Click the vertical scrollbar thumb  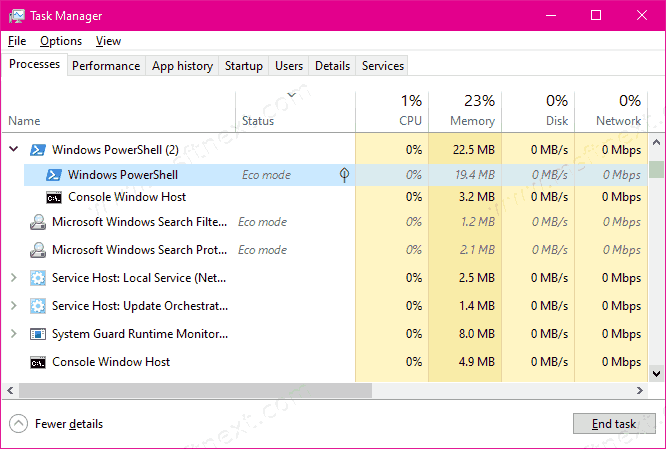tap(656, 169)
